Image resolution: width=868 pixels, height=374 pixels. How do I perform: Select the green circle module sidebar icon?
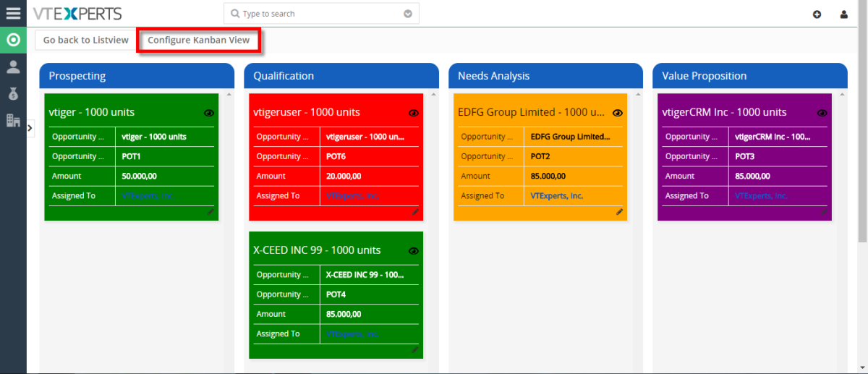coord(13,40)
